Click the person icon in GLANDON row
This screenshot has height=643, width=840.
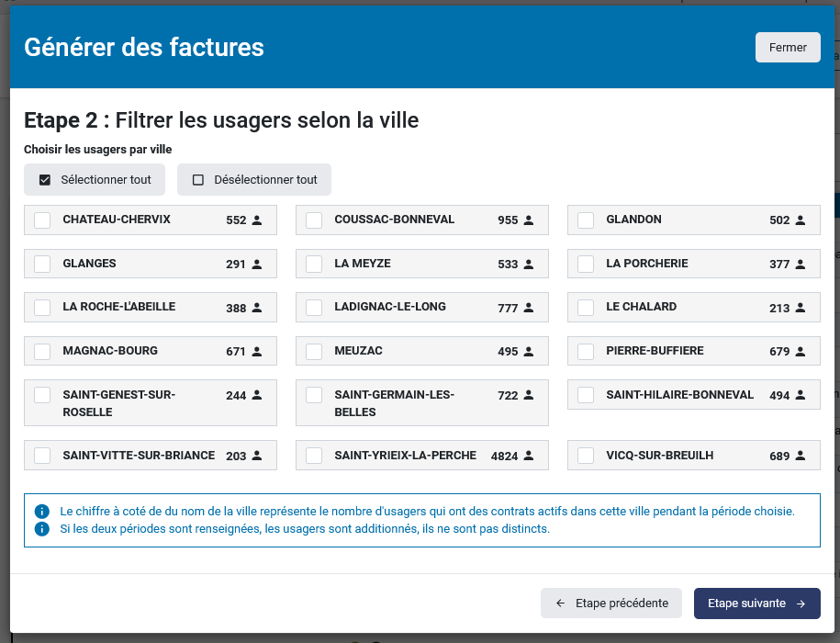801,220
